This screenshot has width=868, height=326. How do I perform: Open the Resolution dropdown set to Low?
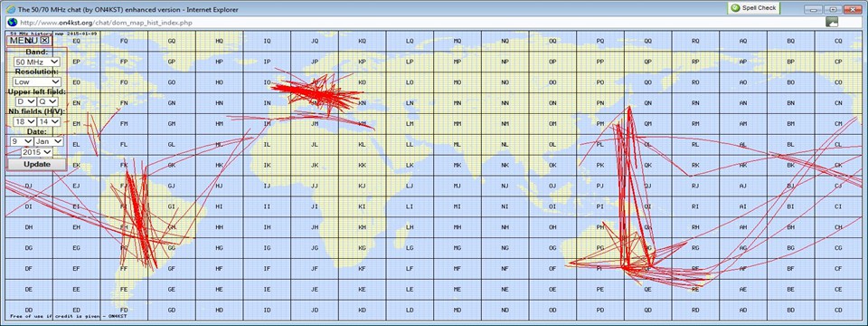tap(37, 81)
